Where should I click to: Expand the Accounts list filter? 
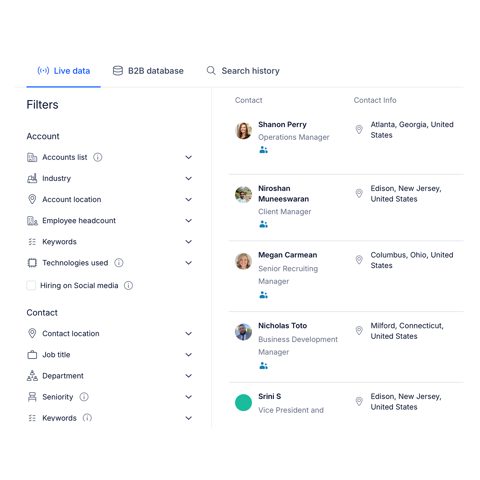tap(189, 157)
